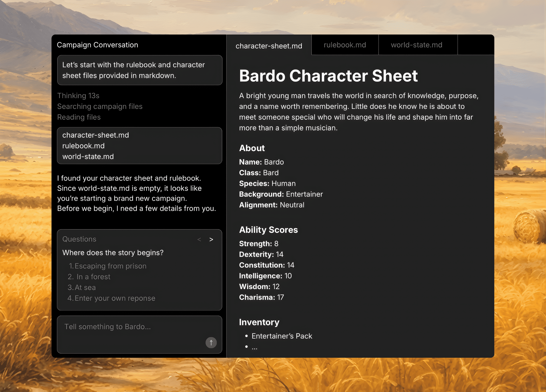Expand the Thinking 13s status entry
The width and height of the screenshot is (546, 392).
click(78, 95)
